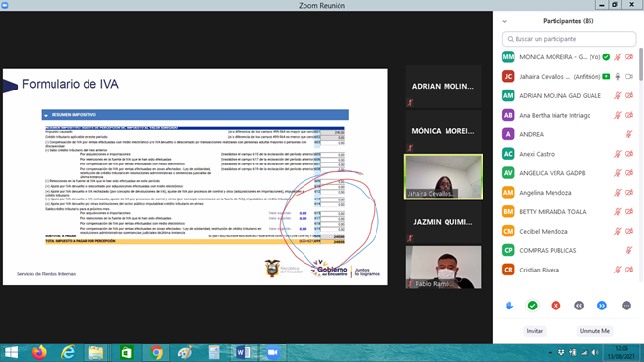The width and height of the screenshot is (644, 362).
Task: Open Word from the taskbar
Action: (243, 352)
